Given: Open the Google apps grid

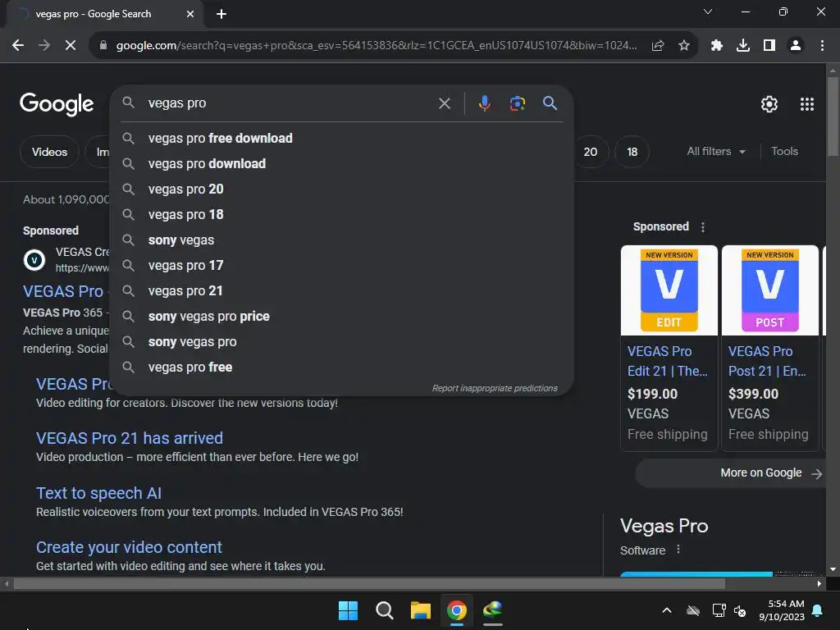Looking at the screenshot, I should coord(807,104).
